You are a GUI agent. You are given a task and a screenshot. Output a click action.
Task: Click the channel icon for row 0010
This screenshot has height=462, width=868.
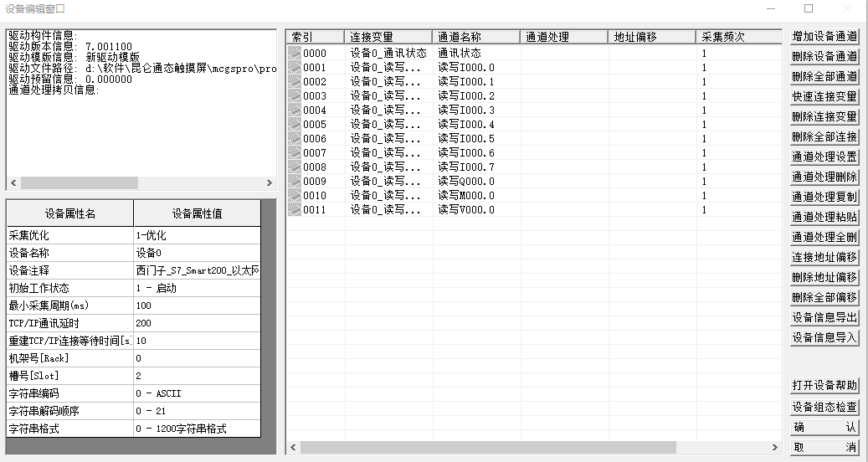click(x=295, y=195)
